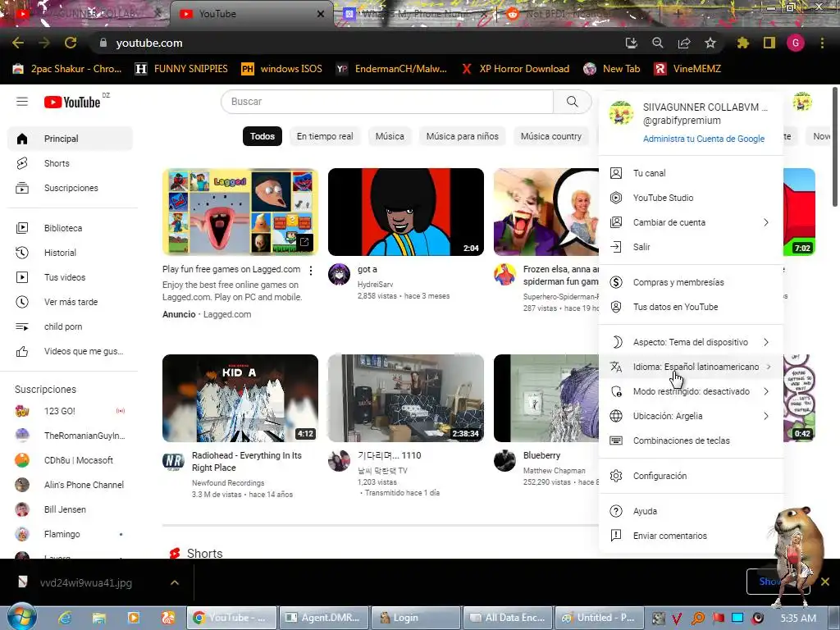
Task: Reload the page with browser refresh
Action: pyautogui.click(x=71, y=43)
